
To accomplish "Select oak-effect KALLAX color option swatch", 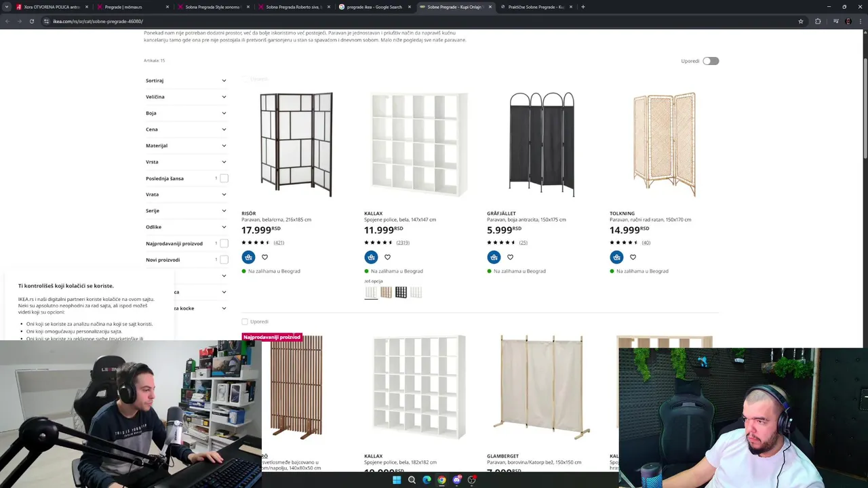I will (x=386, y=292).
